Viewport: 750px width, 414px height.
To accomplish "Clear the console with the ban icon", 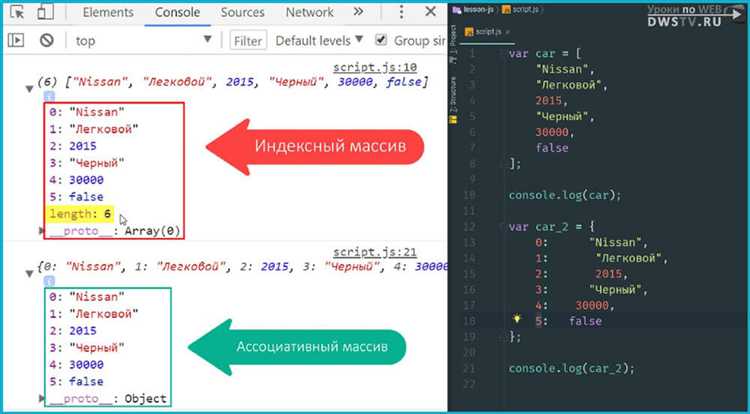I will [46, 41].
